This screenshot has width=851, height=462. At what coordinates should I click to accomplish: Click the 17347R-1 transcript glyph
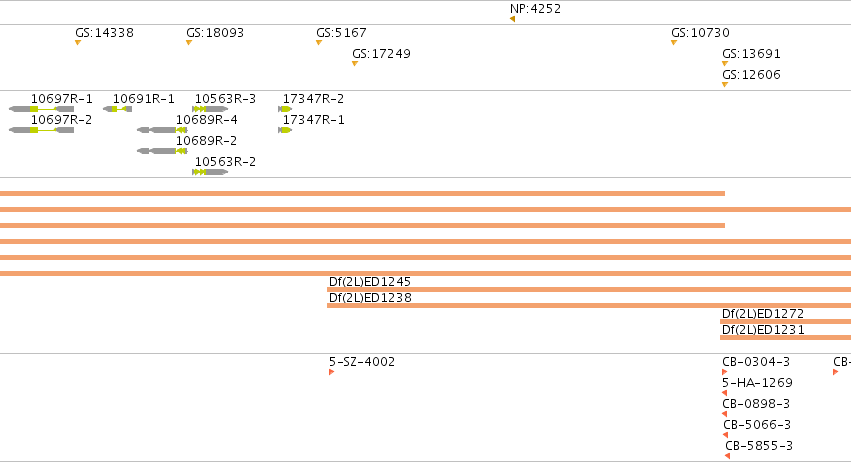click(x=285, y=130)
